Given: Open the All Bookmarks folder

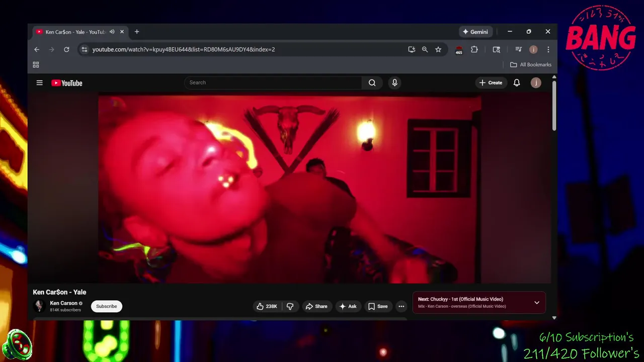Looking at the screenshot, I should (531, 65).
